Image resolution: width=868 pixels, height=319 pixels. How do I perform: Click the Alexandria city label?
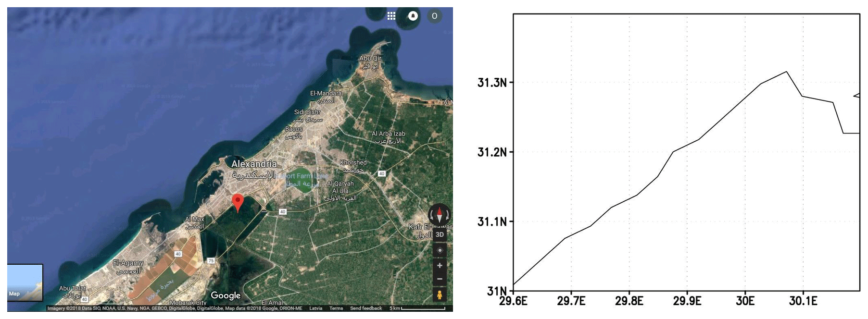[x=254, y=164]
